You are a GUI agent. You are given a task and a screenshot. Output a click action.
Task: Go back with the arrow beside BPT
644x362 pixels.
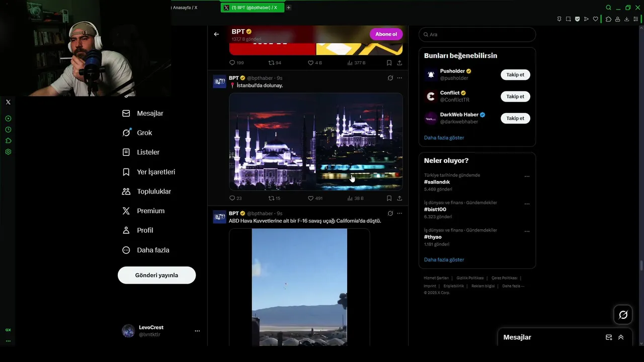pos(216,34)
